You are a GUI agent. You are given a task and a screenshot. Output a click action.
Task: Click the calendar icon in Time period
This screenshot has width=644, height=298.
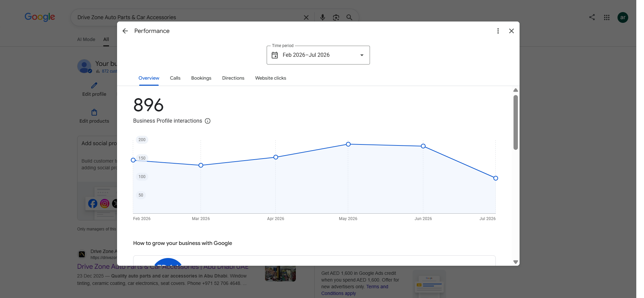click(x=275, y=55)
